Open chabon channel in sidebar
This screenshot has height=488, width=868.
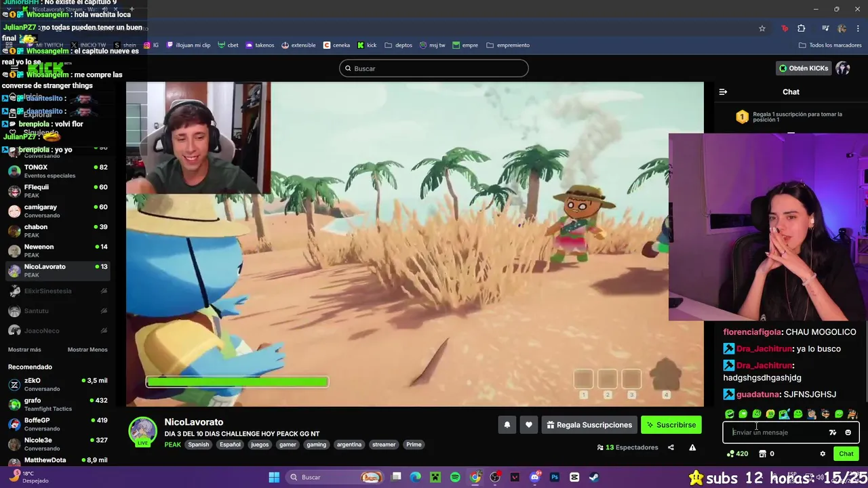(x=58, y=231)
